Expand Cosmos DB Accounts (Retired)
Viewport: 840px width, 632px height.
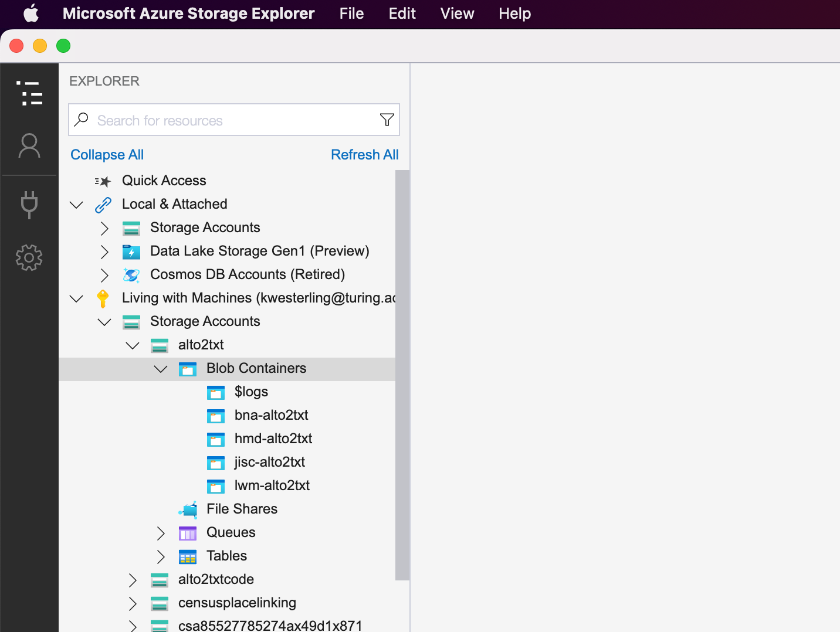pyautogui.click(x=104, y=275)
